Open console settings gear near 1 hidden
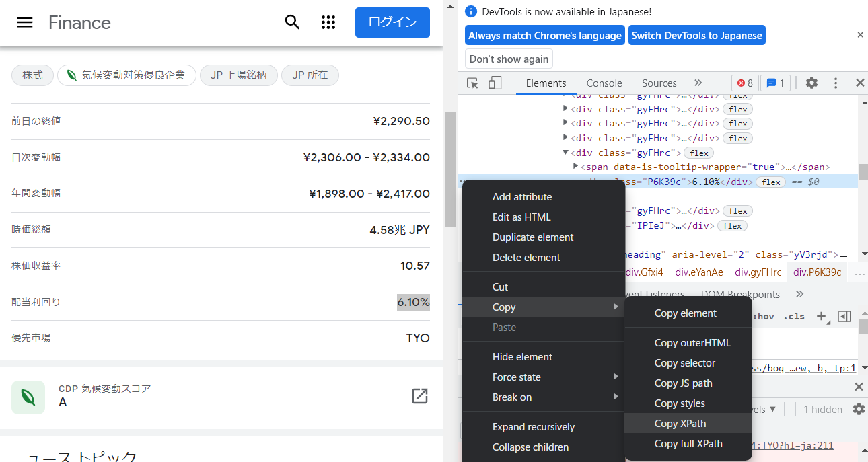Screen dimensions: 868x462 859,409
